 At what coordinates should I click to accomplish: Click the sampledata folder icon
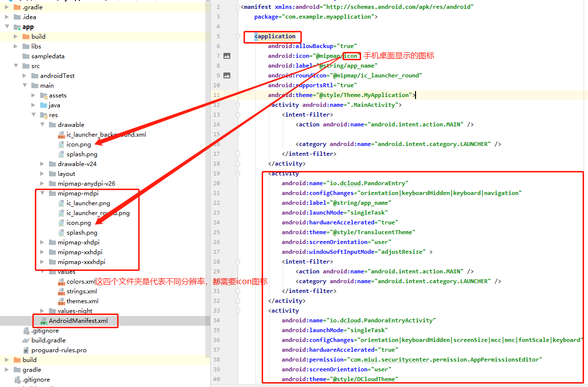26,56
